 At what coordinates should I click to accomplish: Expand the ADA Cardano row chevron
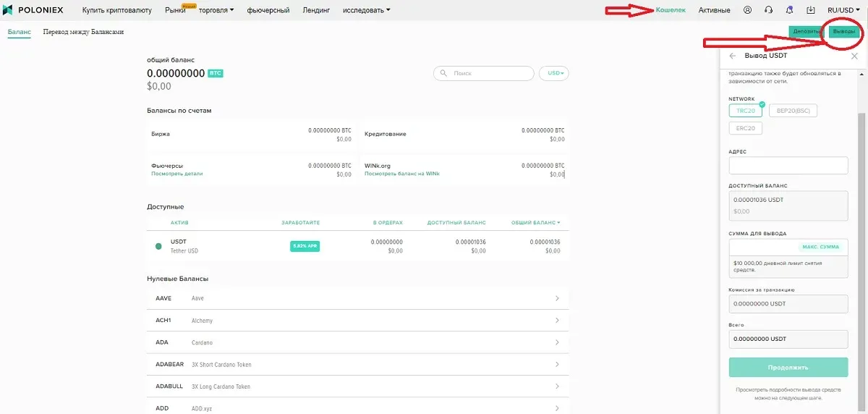click(557, 342)
